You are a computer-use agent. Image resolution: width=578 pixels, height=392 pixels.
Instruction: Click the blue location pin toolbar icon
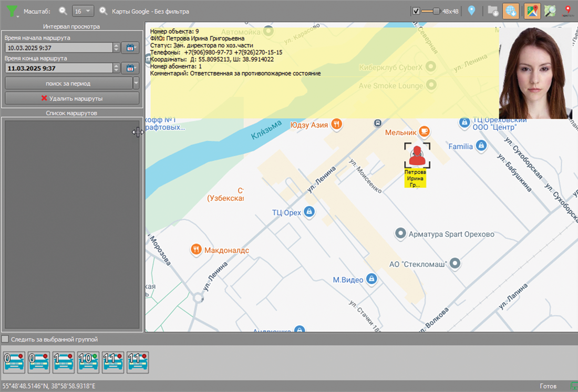[471, 11]
